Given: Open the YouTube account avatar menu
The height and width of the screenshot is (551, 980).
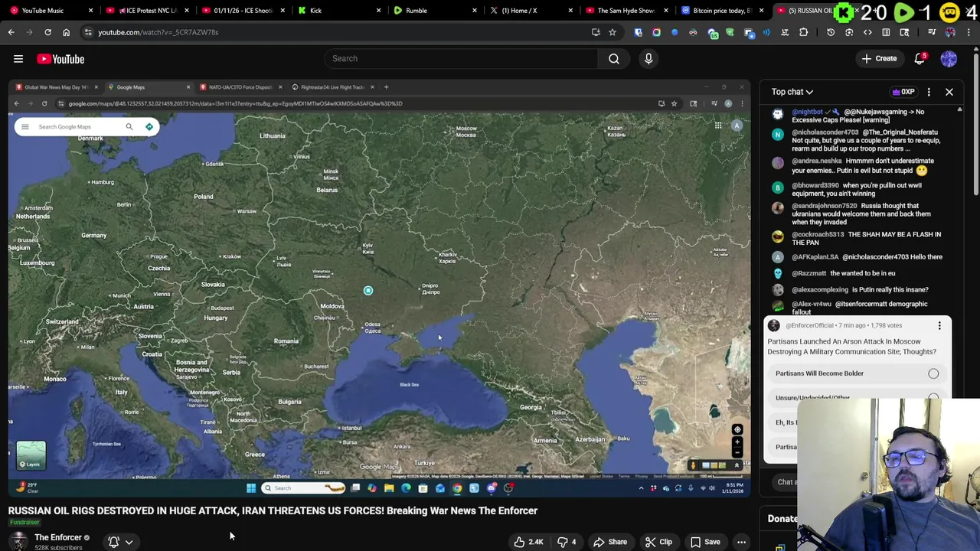Looking at the screenshot, I should (x=949, y=59).
